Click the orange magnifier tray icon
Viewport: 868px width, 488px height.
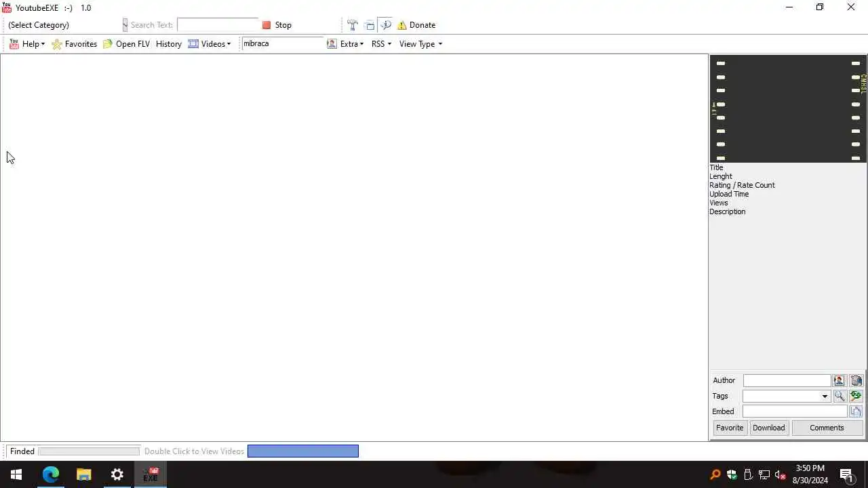(x=715, y=474)
